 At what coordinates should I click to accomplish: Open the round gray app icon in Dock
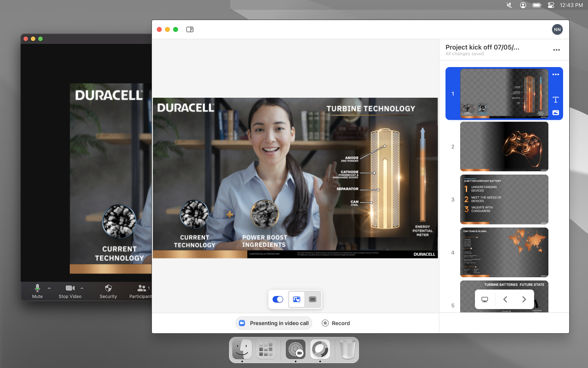[x=320, y=349]
